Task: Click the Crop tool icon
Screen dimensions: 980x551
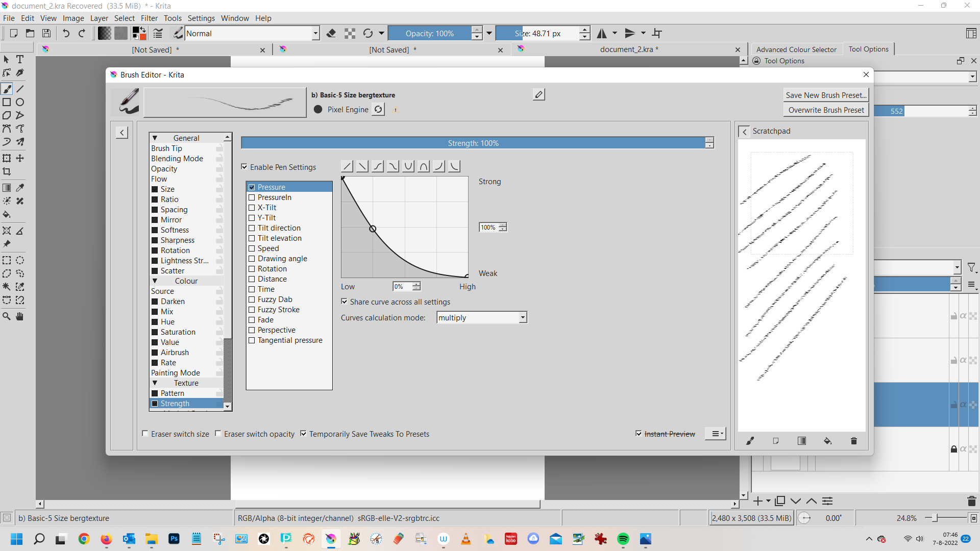Action: click(7, 172)
